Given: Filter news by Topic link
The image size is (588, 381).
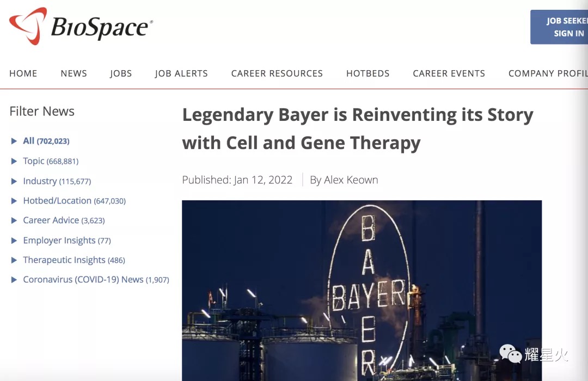Looking at the screenshot, I should pos(51,161).
